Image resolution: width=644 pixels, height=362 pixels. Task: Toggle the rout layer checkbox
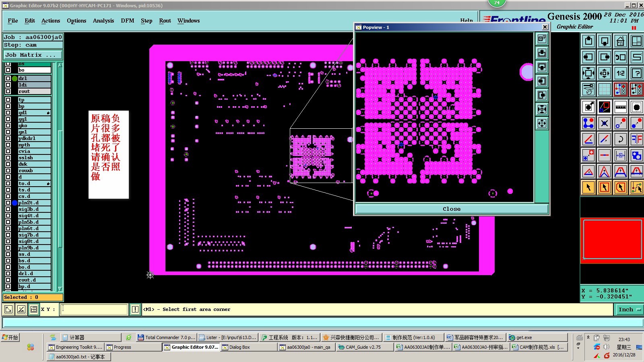[x=8, y=91]
